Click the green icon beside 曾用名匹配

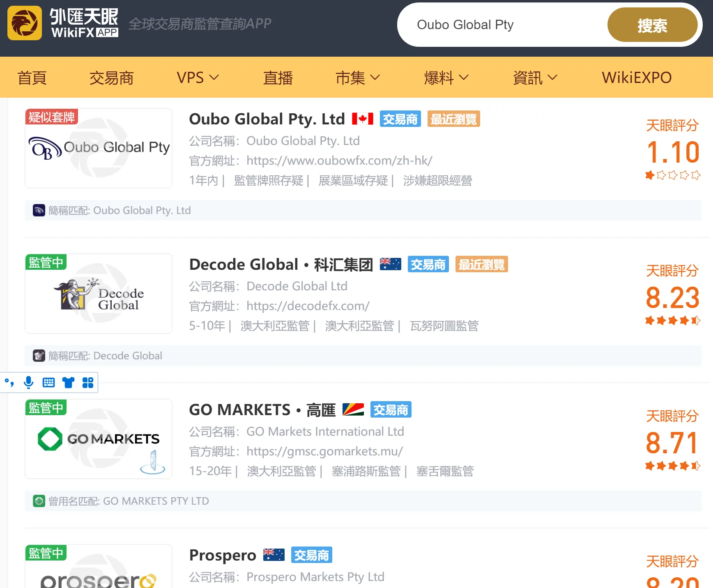tap(39, 501)
